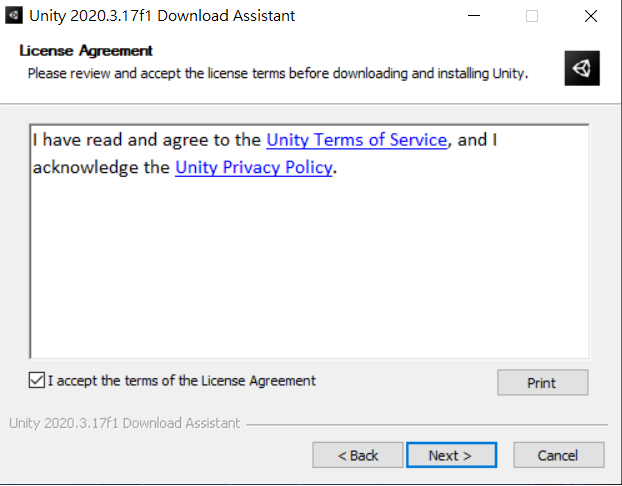Click the 'Please review and accept' subtitle text

(x=278, y=74)
